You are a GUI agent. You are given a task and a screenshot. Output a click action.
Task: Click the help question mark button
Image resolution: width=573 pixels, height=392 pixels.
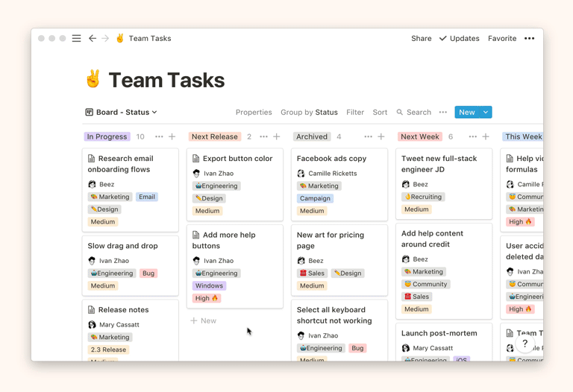tap(525, 344)
